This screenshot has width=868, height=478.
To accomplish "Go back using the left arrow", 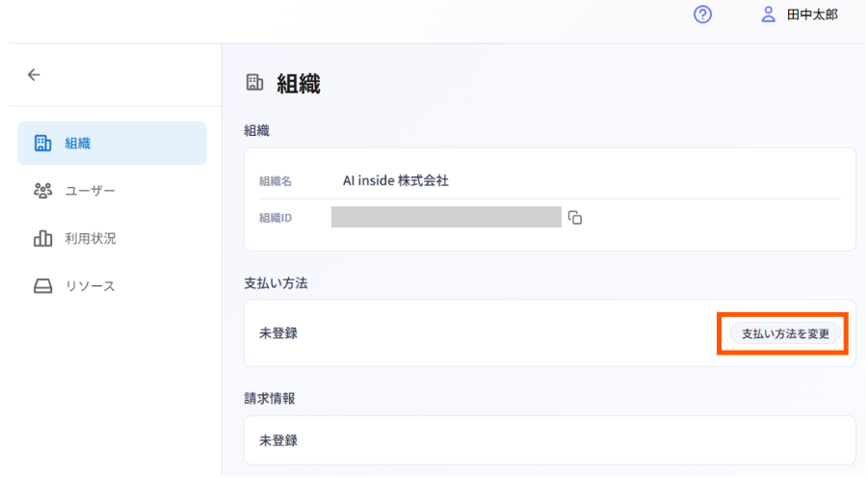I will [34, 74].
